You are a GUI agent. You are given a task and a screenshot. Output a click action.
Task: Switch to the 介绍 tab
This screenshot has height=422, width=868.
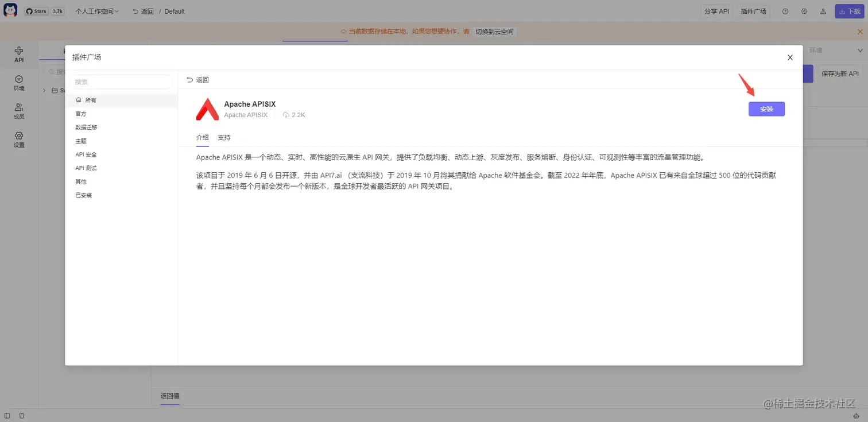[x=202, y=138]
